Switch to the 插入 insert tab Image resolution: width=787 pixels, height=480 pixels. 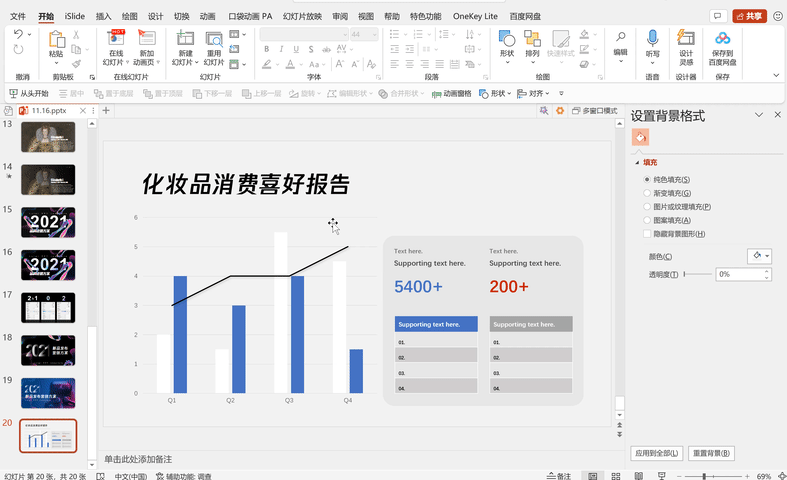103,16
